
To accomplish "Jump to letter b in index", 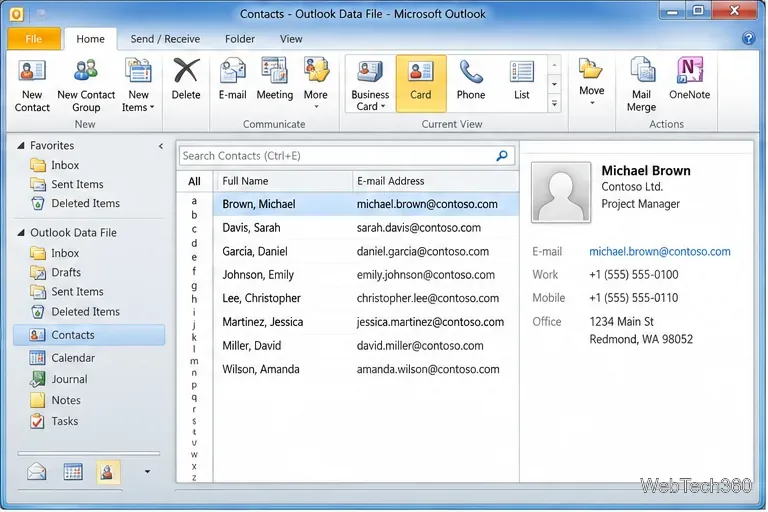I will (194, 215).
